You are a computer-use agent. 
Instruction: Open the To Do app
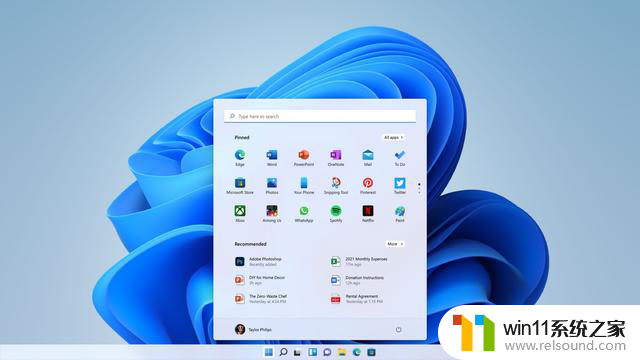click(x=400, y=158)
